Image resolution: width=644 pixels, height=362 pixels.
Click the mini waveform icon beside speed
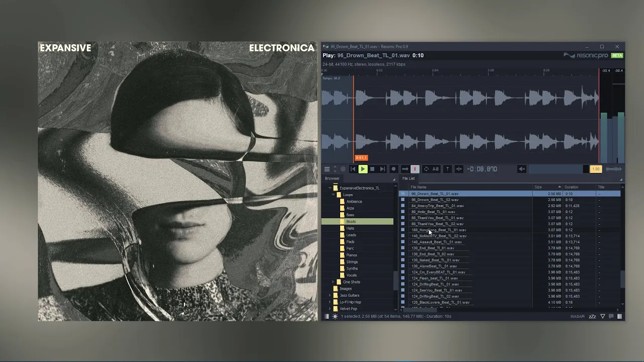point(614,169)
